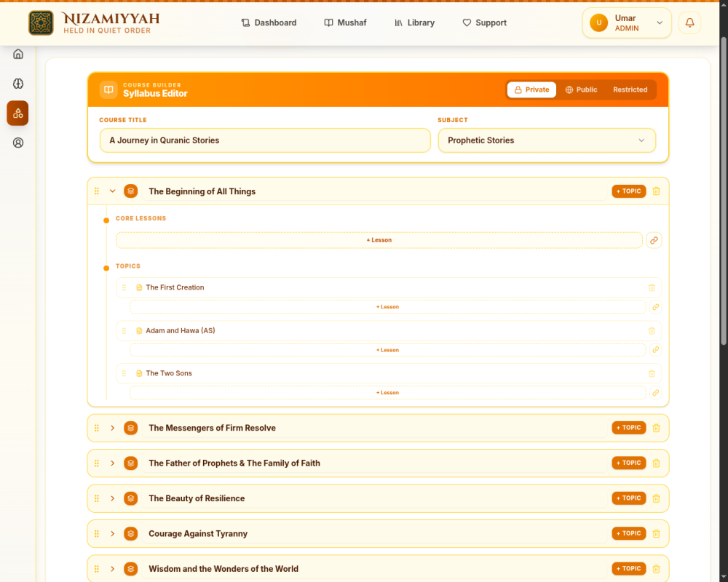The image size is (728, 582).
Task: Grab drag handle of The First Creation topic
Action: (x=124, y=288)
